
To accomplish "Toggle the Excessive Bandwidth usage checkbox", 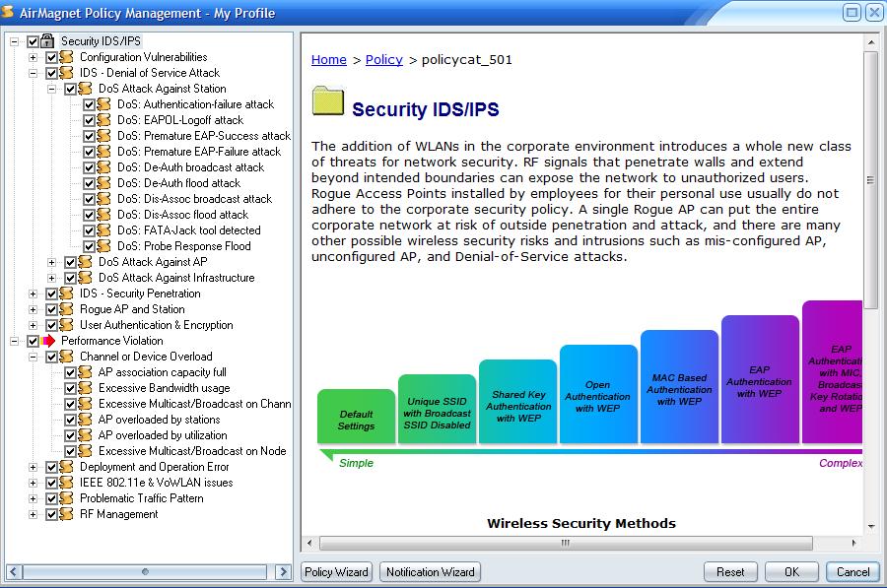I will (71, 388).
